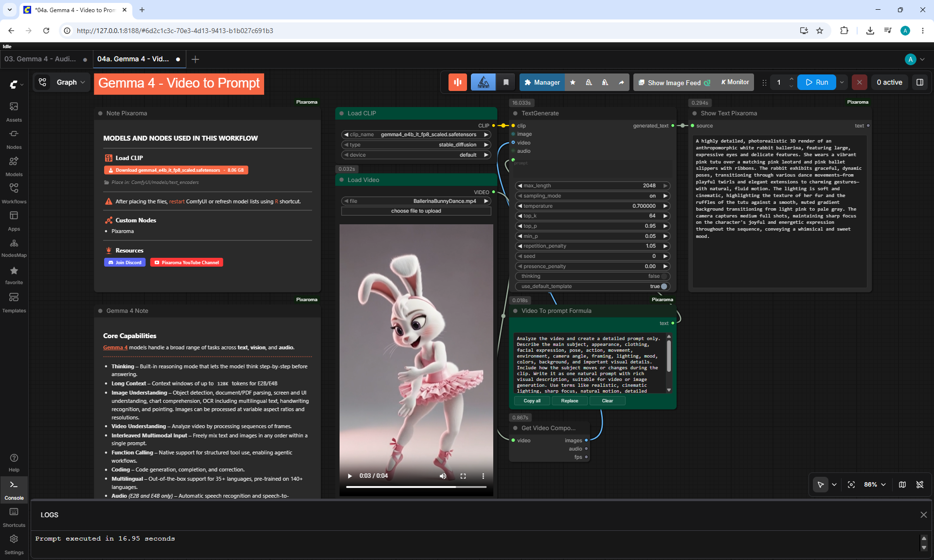Image resolution: width=934 pixels, height=560 pixels.
Task: Click the video preview progress bar
Action: pos(416,487)
